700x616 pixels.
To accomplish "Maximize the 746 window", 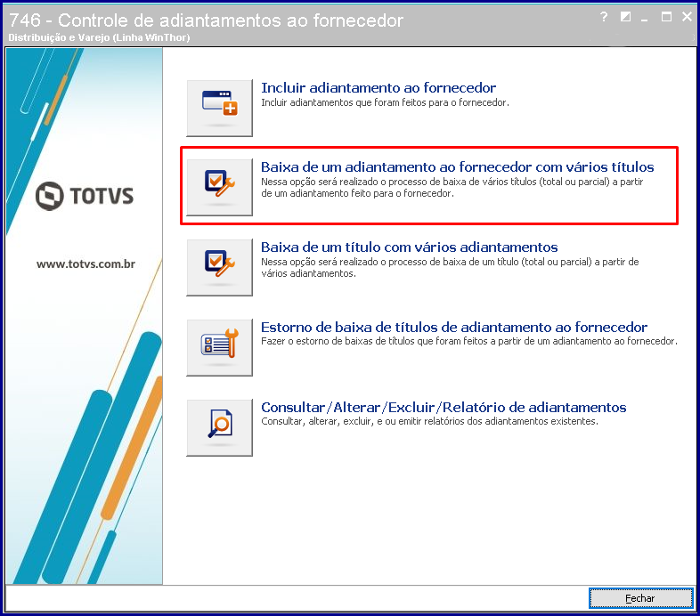I will (x=666, y=17).
